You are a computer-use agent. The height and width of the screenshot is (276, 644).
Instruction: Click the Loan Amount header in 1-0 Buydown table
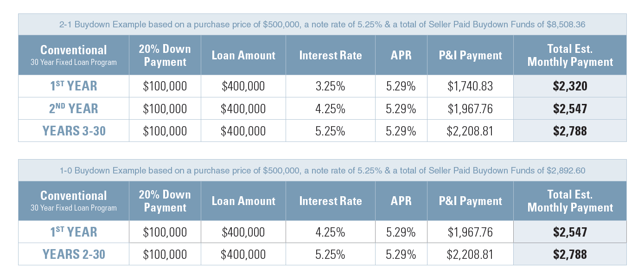tap(243, 201)
